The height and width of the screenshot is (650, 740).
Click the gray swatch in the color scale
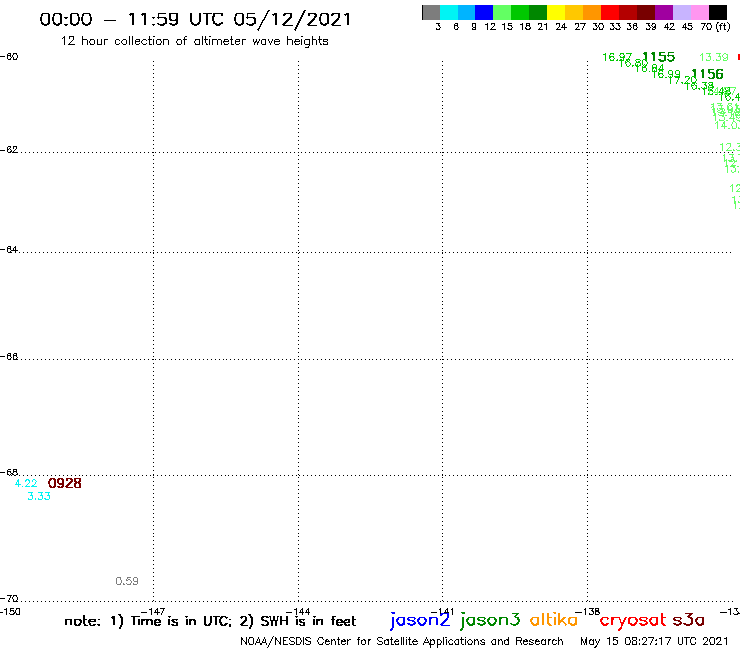pyautogui.click(x=431, y=12)
